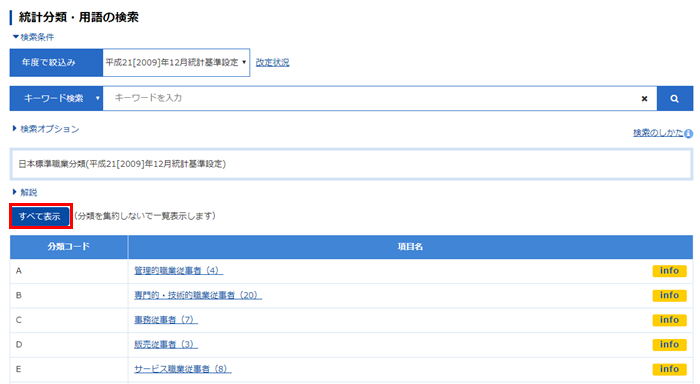Open info badge for 専門的・技術的職業従事者

(669, 296)
